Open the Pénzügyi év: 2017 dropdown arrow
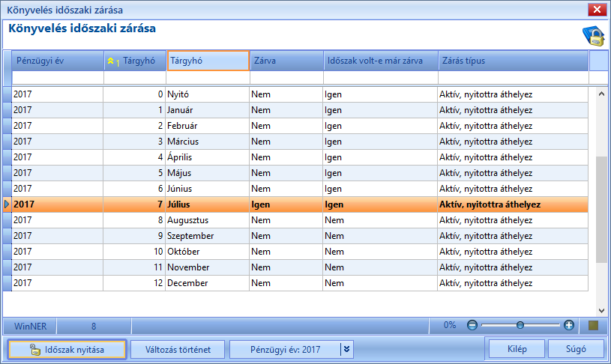 (x=346, y=349)
